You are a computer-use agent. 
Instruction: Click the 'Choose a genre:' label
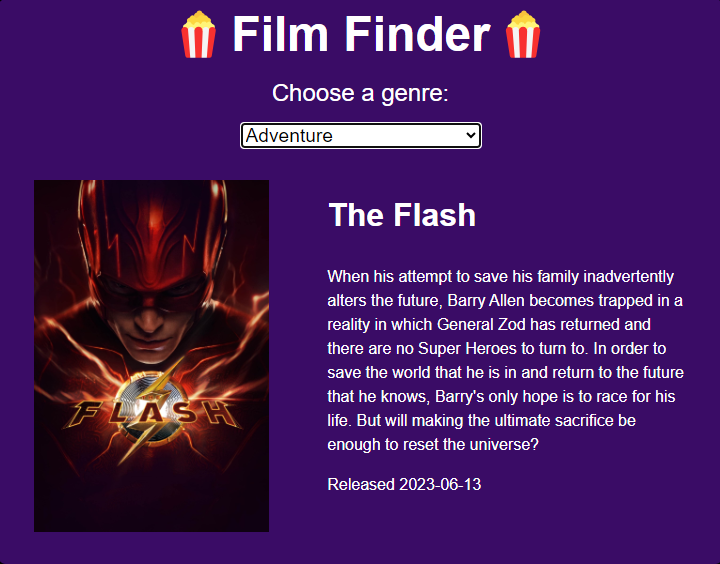point(360,93)
